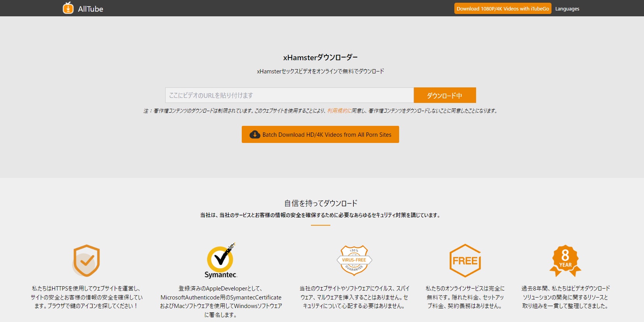
Task: Click the FREE hexagon badge icon
Action: [465, 261]
